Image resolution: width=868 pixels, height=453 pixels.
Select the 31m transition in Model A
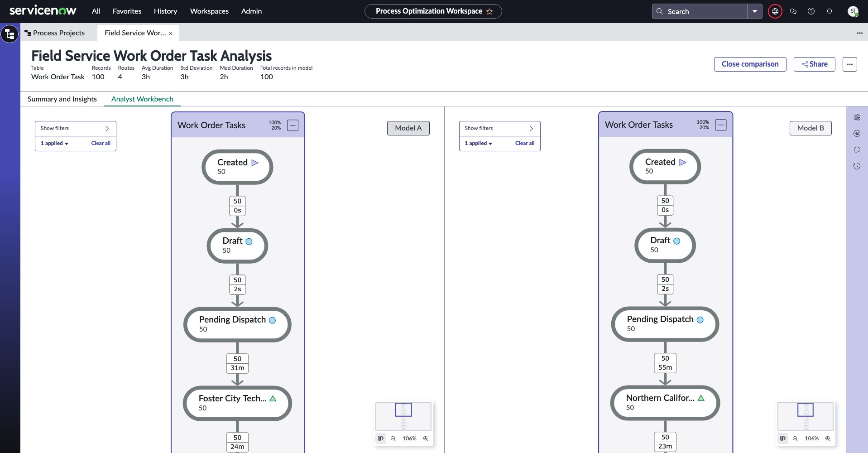238,363
